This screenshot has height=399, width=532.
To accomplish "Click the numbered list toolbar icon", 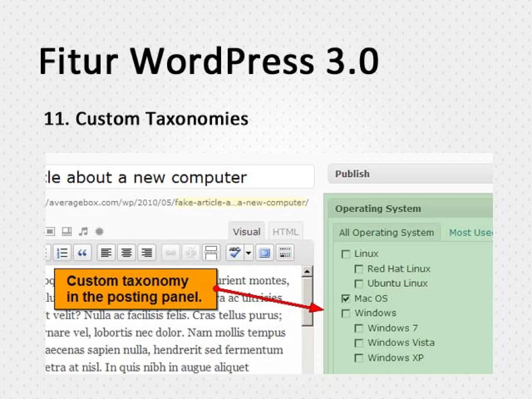I will tap(62, 252).
